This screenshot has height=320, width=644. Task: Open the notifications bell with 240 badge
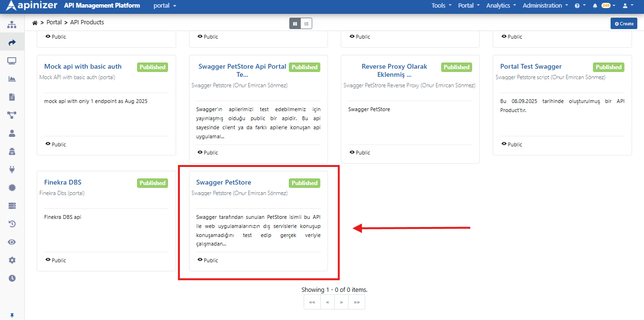(x=603, y=6)
